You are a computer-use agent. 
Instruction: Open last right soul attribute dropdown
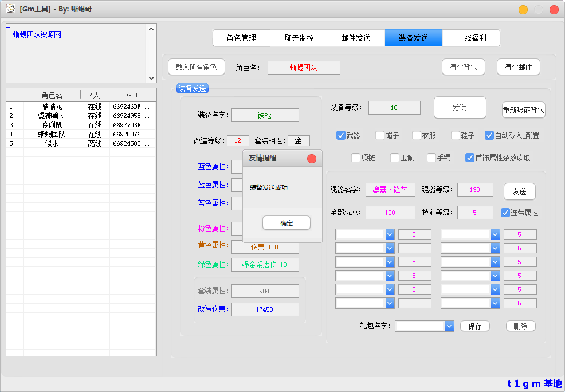click(496, 303)
